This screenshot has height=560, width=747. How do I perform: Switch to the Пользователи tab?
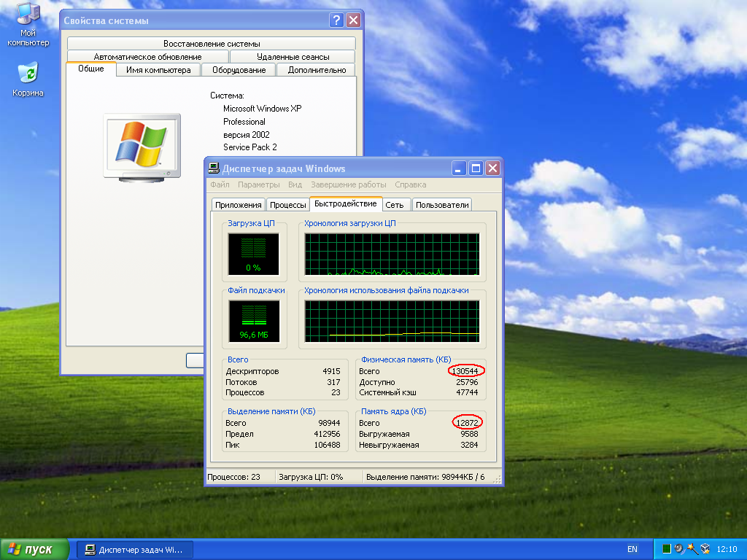pyautogui.click(x=442, y=205)
